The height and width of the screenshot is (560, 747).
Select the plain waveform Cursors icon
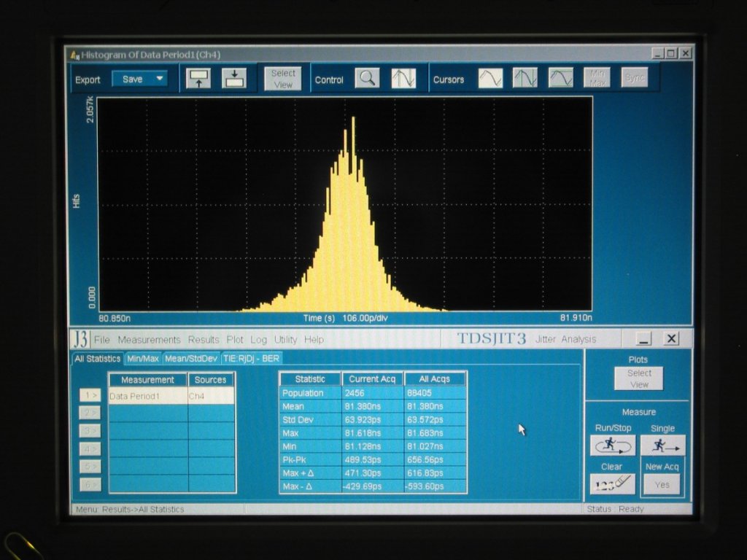coord(490,77)
